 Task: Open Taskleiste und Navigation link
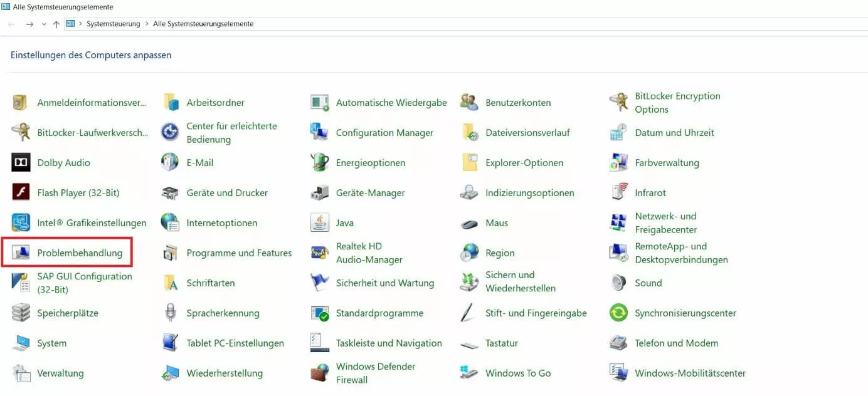point(389,343)
